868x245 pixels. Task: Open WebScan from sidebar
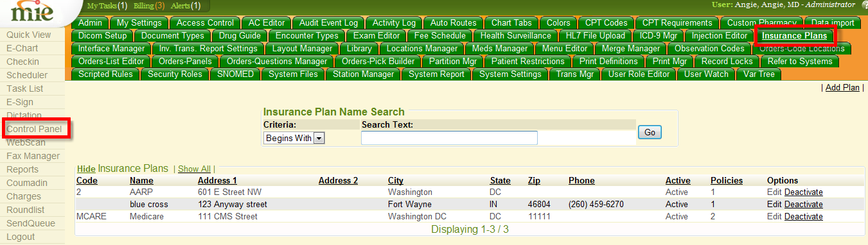tap(26, 142)
